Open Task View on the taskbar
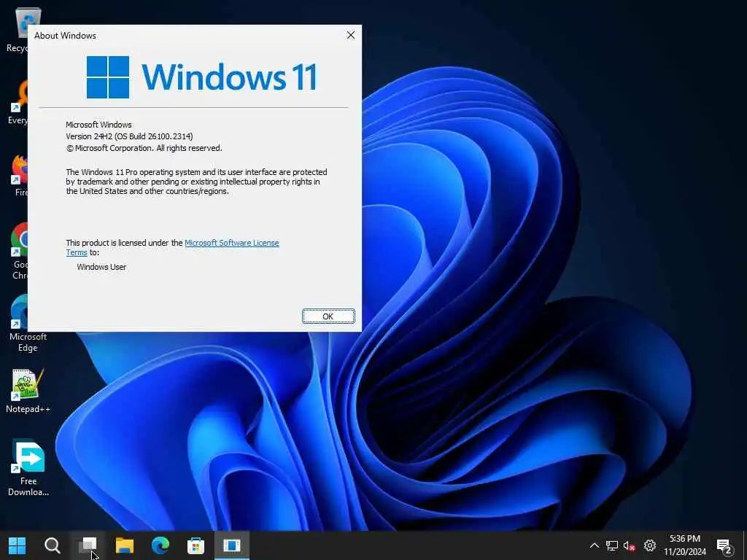 [x=88, y=545]
